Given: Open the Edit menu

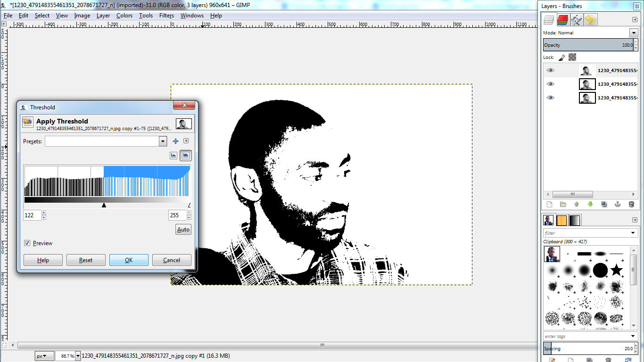Looking at the screenshot, I should 24,16.
